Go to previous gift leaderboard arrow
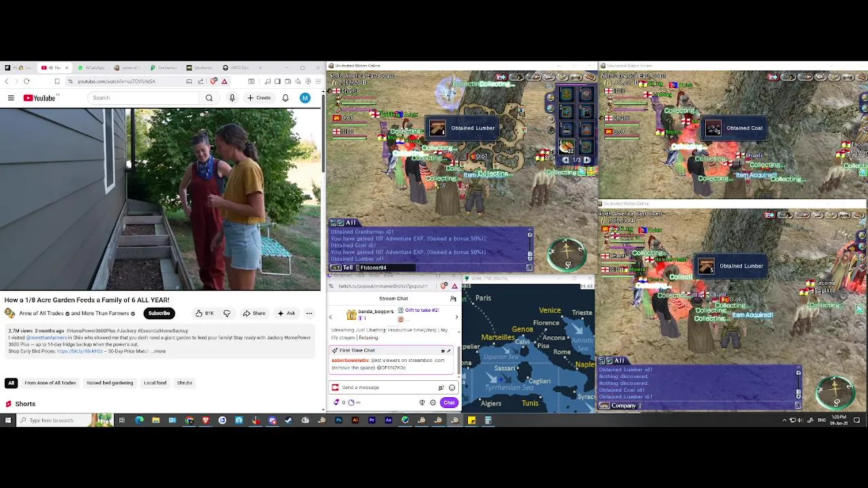The width and height of the screenshot is (868, 488). (x=331, y=317)
